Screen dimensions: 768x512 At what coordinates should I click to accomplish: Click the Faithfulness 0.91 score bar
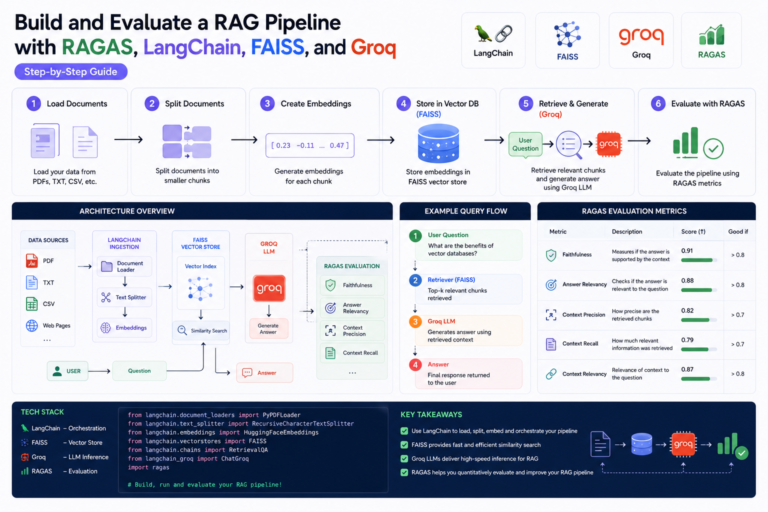coord(698,260)
